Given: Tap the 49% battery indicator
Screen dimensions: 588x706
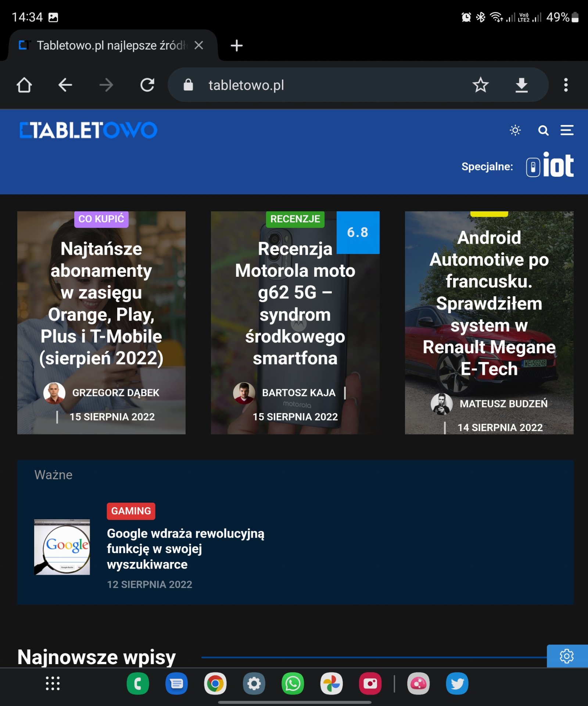Looking at the screenshot, I should (562, 17).
